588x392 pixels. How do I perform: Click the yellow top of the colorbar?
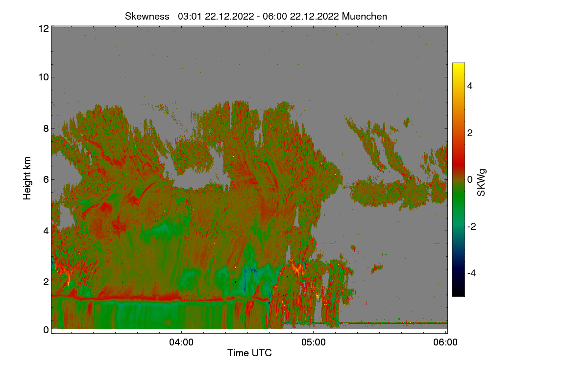pyautogui.click(x=458, y=68)
